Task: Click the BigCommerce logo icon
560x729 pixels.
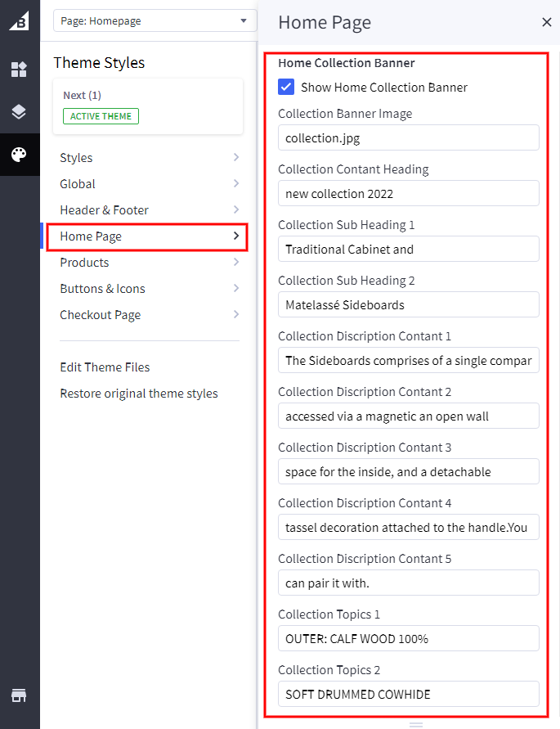Action: tap(19, 22)
